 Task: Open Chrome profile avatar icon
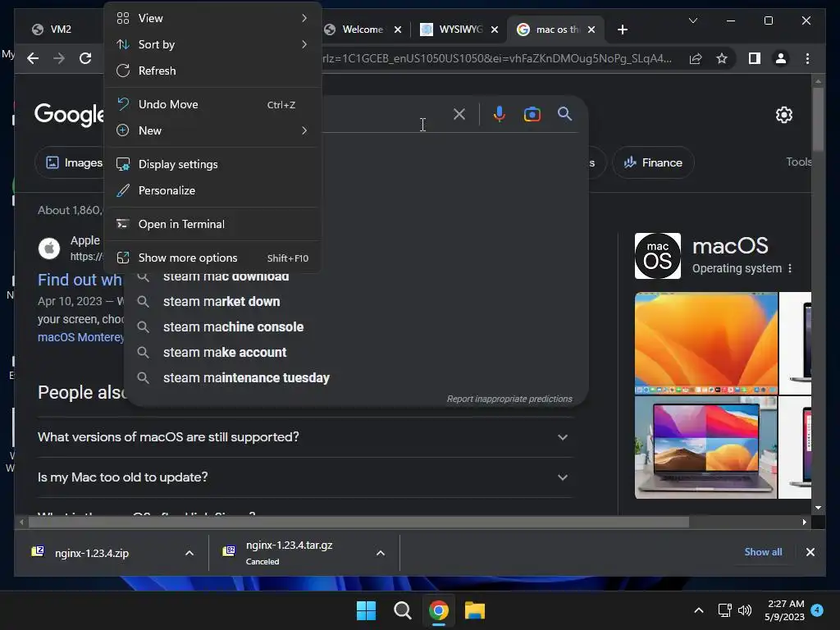[781, 58]
